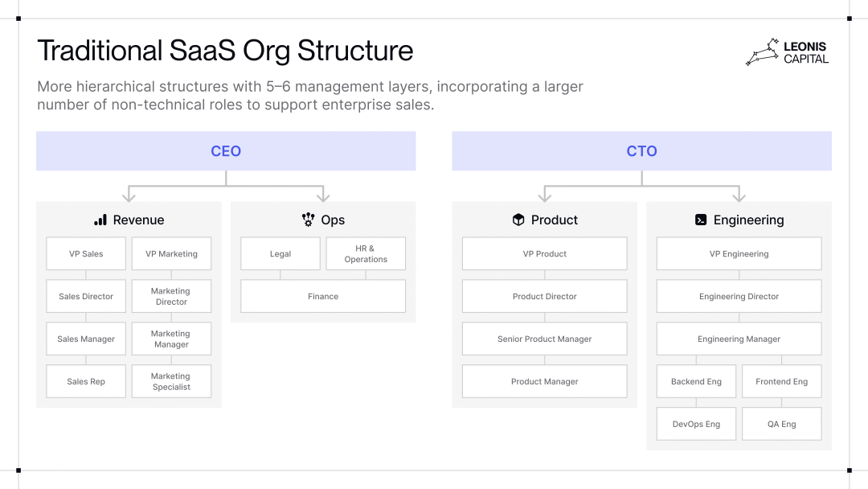Select the Marketing Director box

point(171,297)
